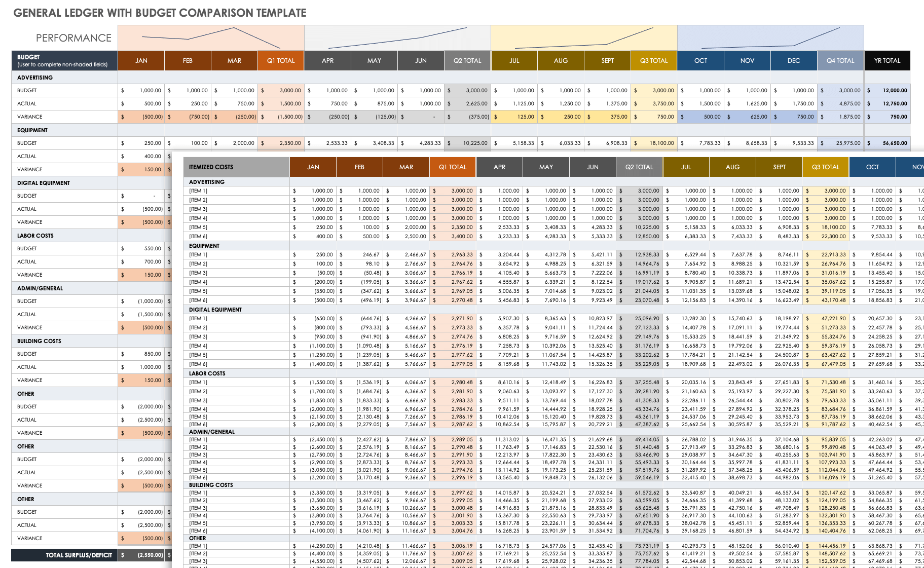Click the BUILDING COSTS section in itemized costs

[x=211, y=485]
